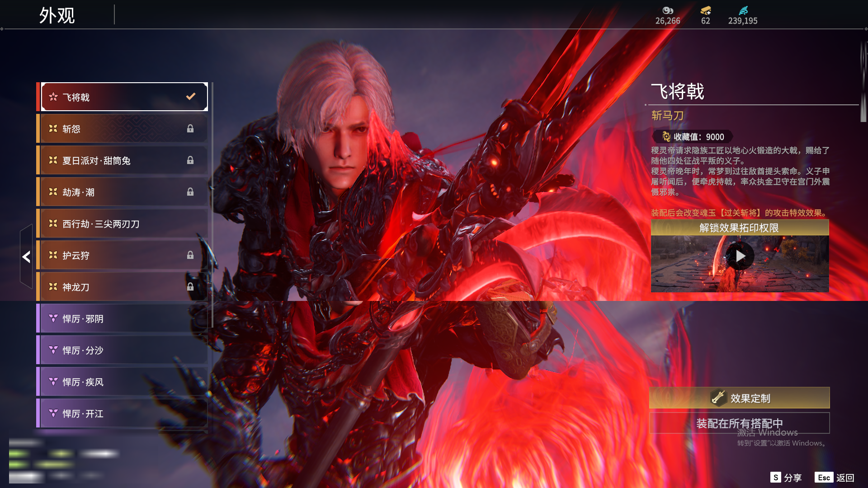Image resolution: width=868 pixels, height=488 pixels.
Task: Click the teal feather currency icon
Action: [743, 10]
